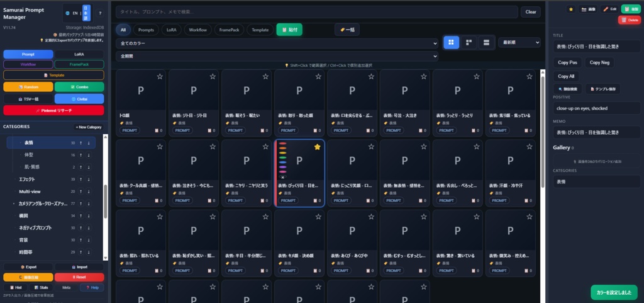
Task: Clear the search field with Clear button
Action: pos(531,12)
